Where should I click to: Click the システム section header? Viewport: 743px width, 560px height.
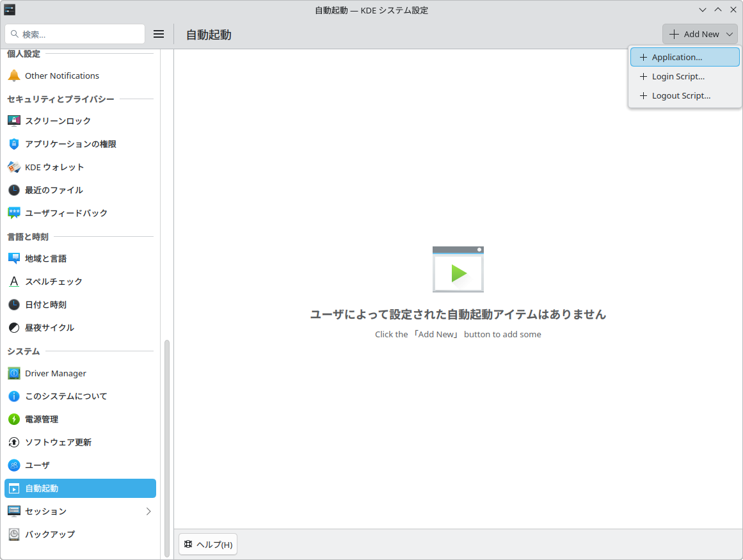(24, 351)
